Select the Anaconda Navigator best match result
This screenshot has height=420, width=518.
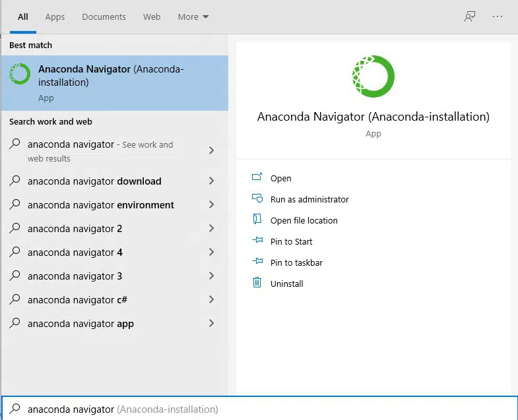pyautogui.click(x=115, y=83)
